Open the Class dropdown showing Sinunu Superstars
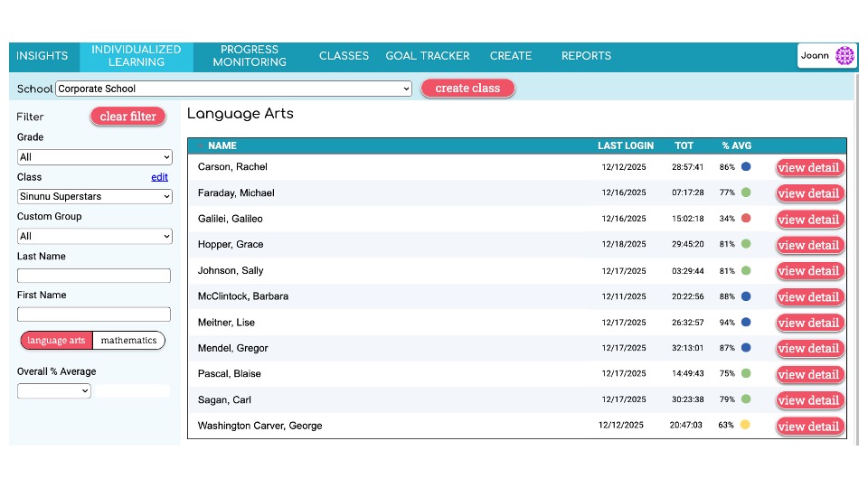The image size is (868, 488). [x=95, y=196]
